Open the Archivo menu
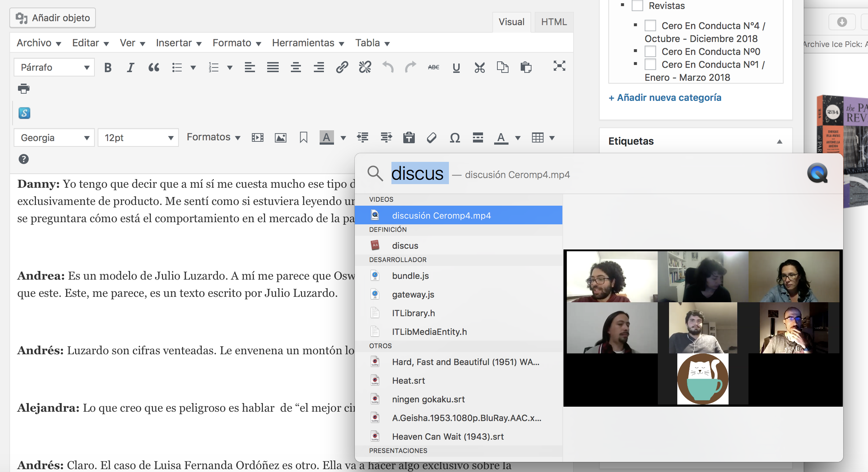Viewport: 868px width, 472px height. tap(38, 43)
